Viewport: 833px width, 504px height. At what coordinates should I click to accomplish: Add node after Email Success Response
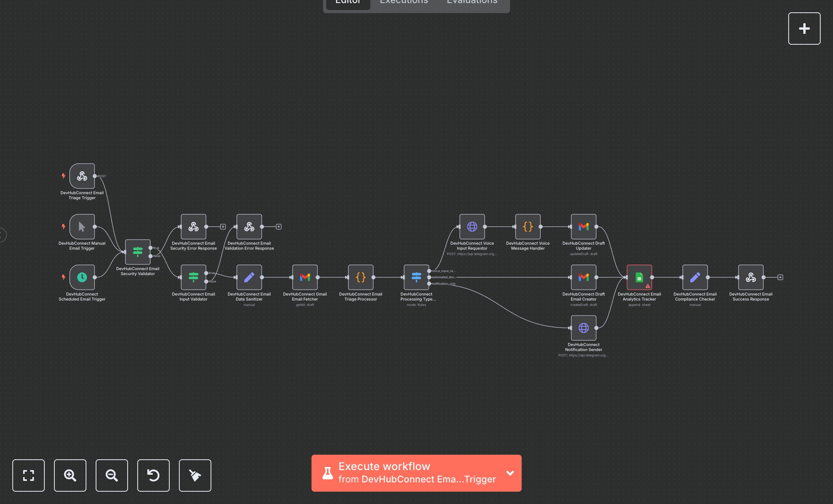point(780,277)
